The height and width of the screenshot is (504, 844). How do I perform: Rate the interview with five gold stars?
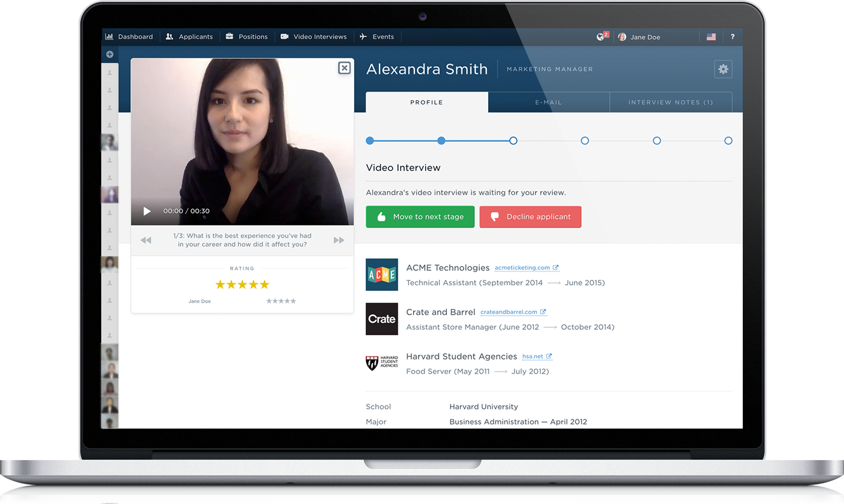[242, 284]
